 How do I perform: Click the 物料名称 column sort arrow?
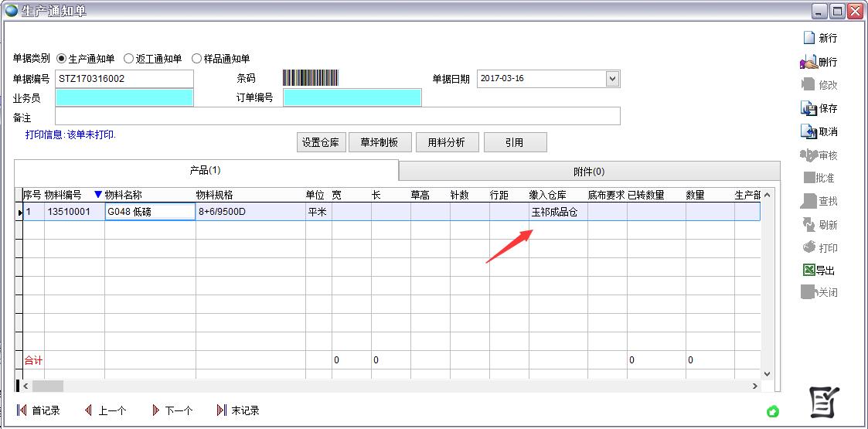pyautogui.click(x=97, y=195)
